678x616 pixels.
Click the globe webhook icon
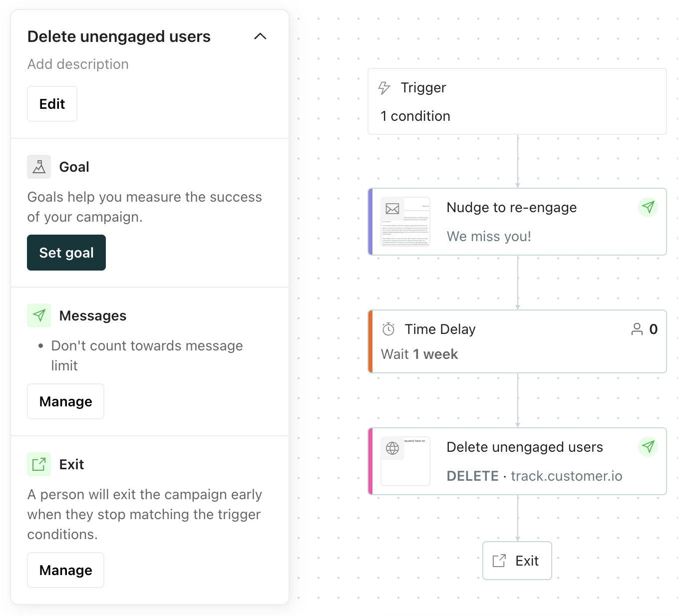(392, 448)
